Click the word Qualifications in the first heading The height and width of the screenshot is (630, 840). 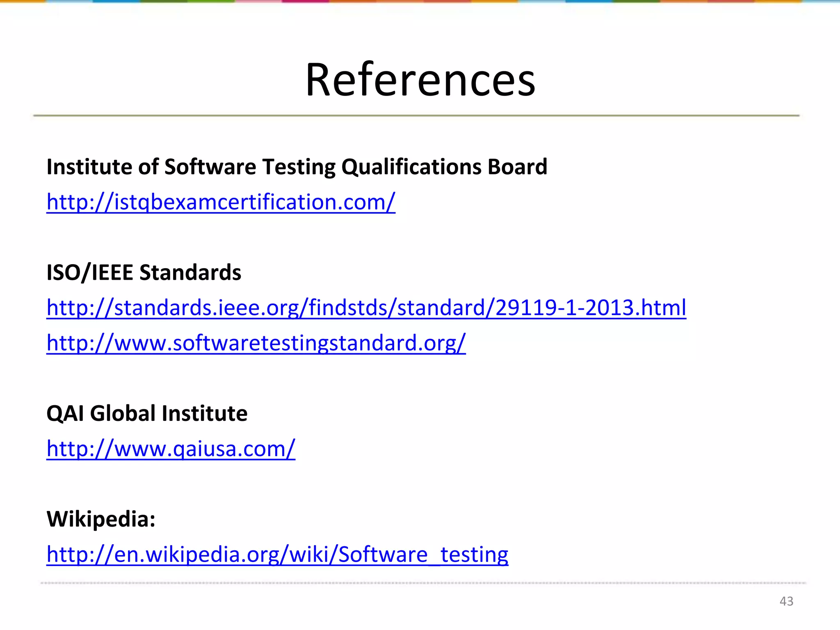(411, 167)
